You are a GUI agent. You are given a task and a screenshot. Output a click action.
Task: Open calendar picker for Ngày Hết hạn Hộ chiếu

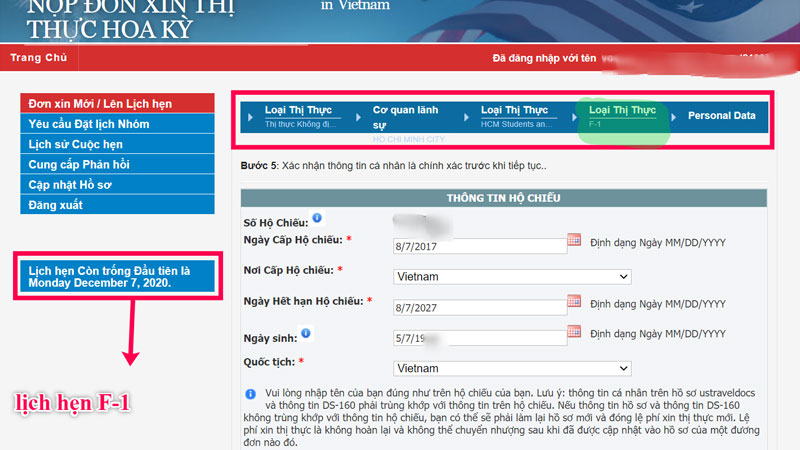pos(574,301)
